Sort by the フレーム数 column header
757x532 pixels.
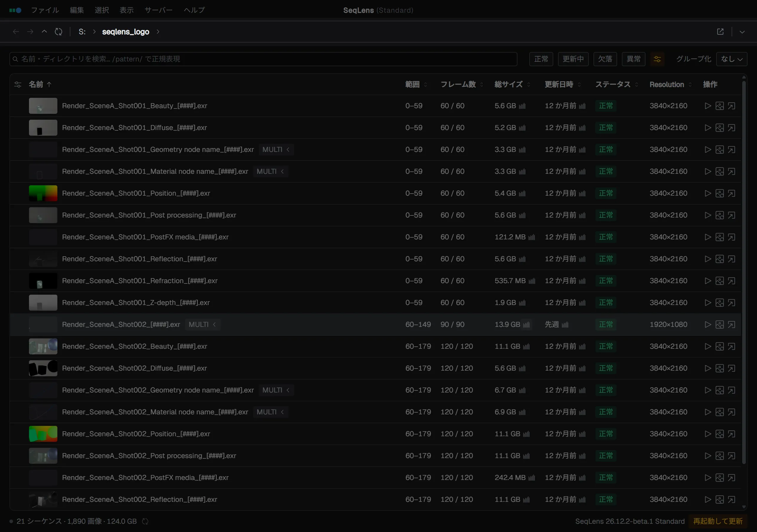coord(462,85)
